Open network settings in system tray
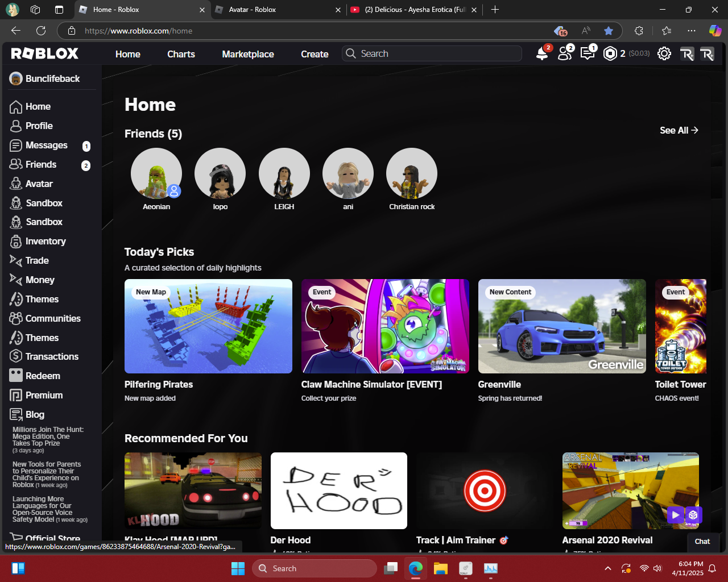The width and height of the screenshot is (728, 582). (x=644, y=568)
